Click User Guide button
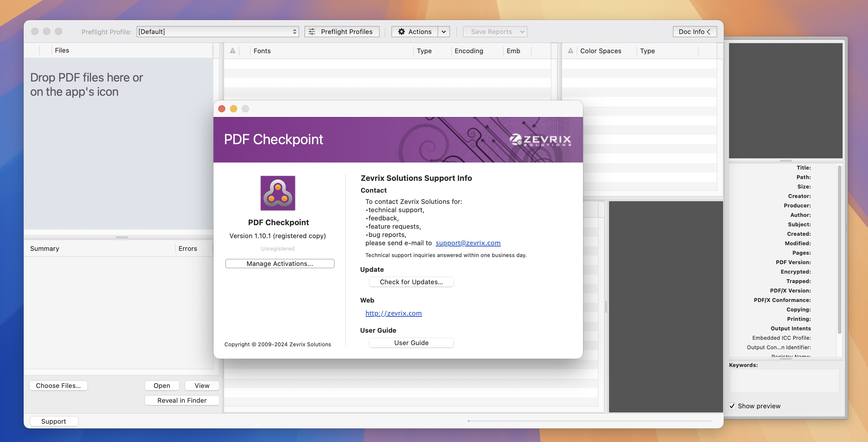Screen dimensions: 868x442 tap(411, 342)
